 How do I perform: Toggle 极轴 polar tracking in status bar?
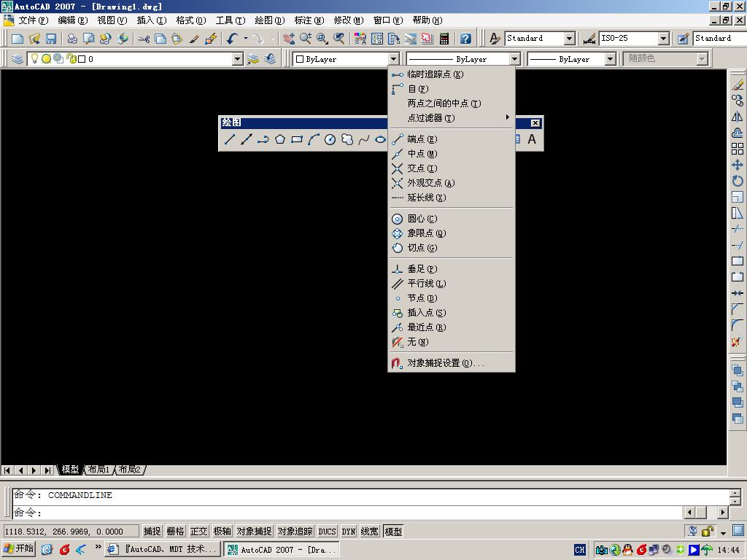(x=222, y=531)
